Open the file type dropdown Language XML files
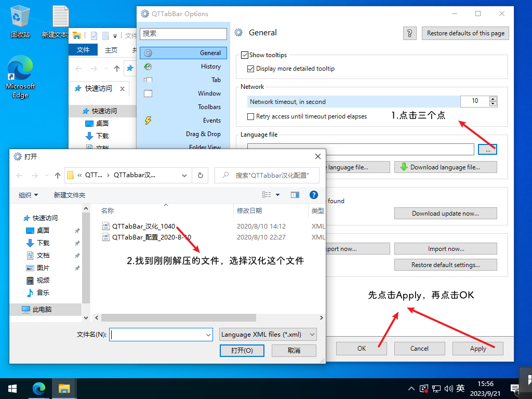532x399 pixels. point(268,335)
